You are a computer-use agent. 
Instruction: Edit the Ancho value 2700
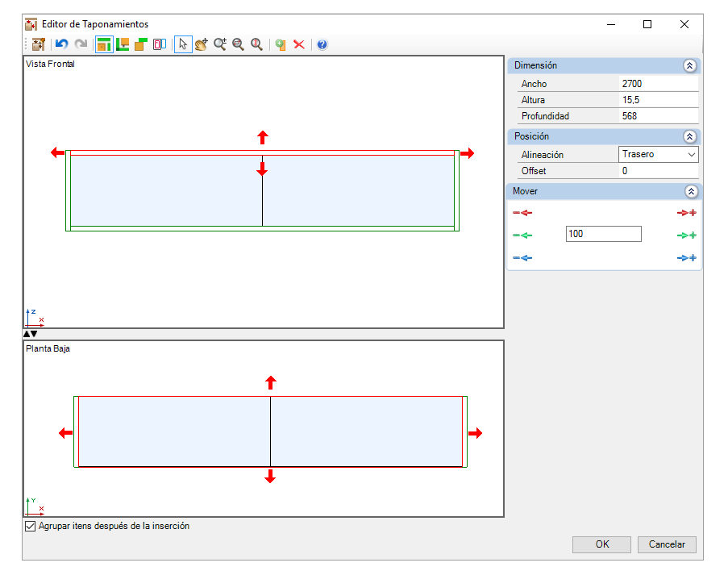click(659, 84)
